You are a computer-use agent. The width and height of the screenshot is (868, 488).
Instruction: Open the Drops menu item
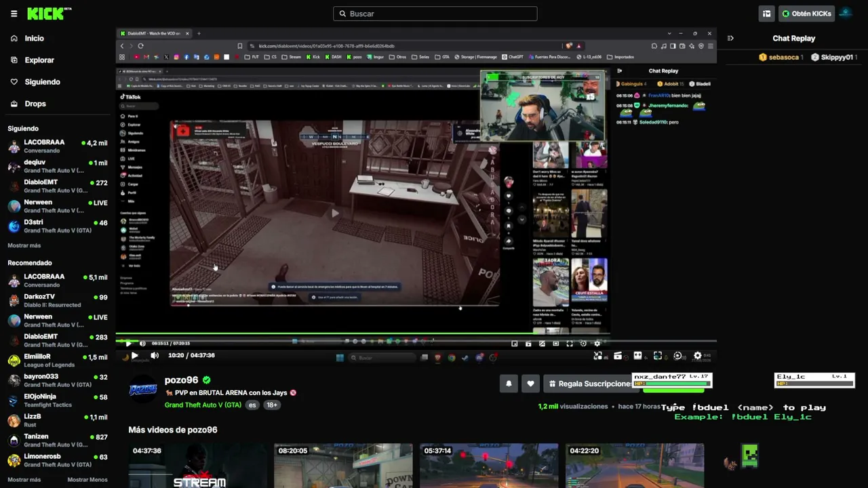[35, 104]
